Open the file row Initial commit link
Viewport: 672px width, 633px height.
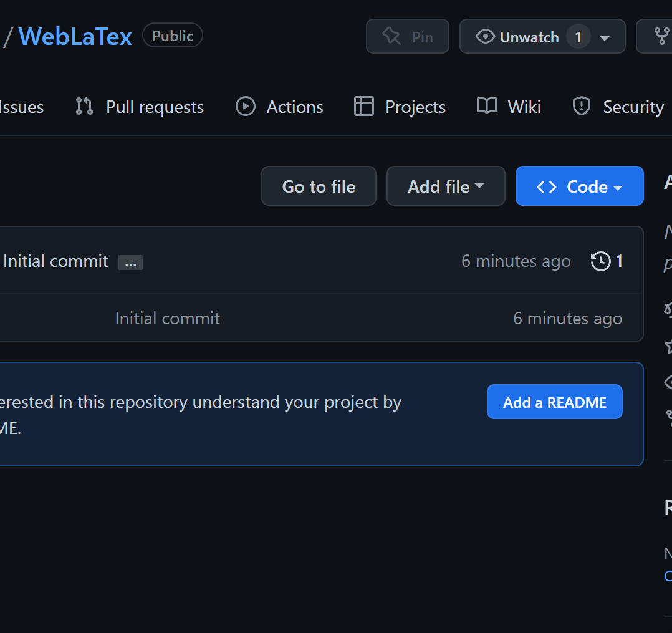(x=168, y=318)
